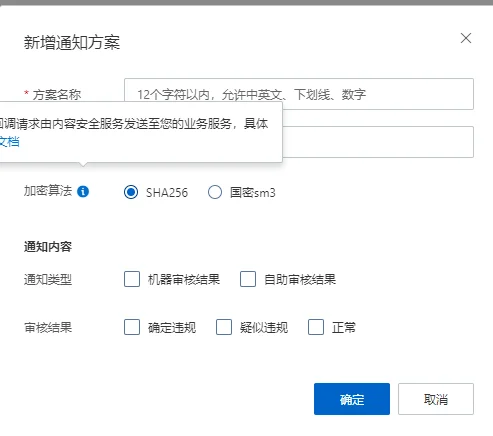Click the input field under 方案名称

[378, 142]
